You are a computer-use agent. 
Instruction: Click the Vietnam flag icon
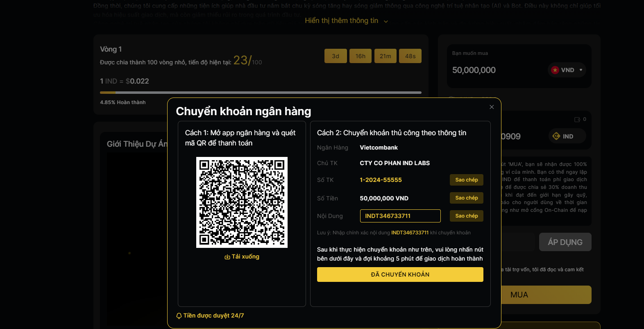click(x=555, y=70)
